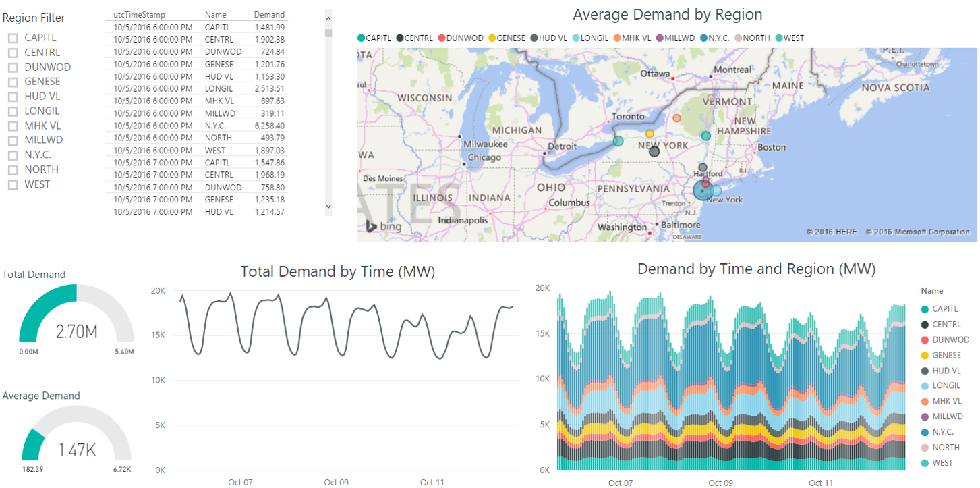Click the MHK VL dot in map legend
The image size is (980, 488).
click(618, 38)
